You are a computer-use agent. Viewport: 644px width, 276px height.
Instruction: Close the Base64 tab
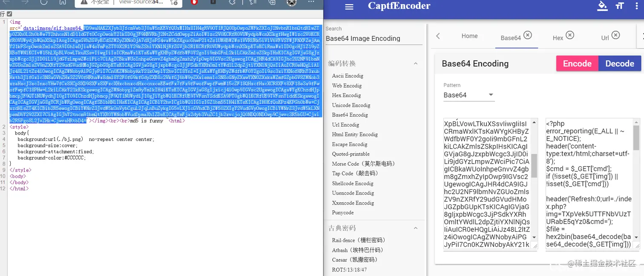528,35
